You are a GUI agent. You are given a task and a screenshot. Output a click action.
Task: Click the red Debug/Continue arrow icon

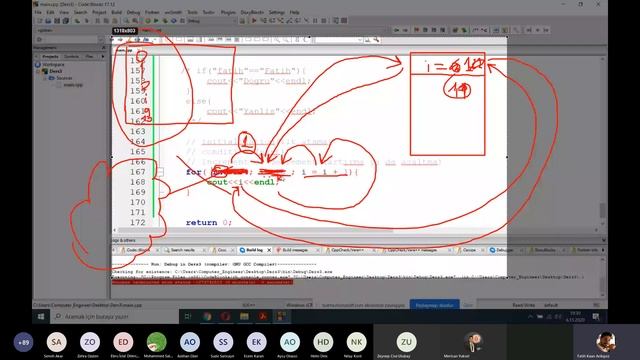tap(254, 20)
